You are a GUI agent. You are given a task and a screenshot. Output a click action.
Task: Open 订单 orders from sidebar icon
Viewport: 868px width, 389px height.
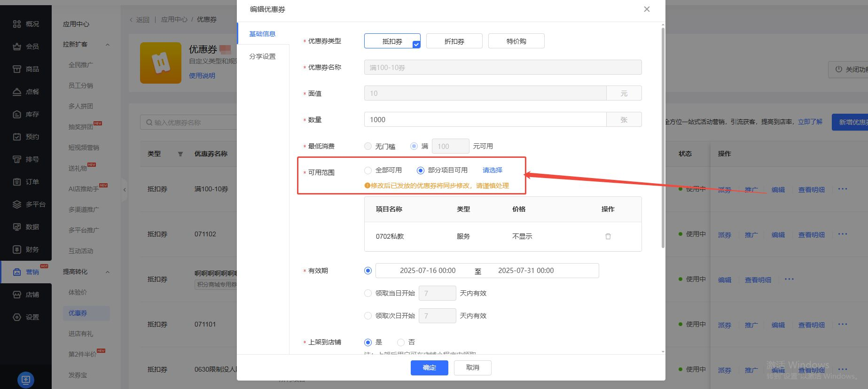17,182
